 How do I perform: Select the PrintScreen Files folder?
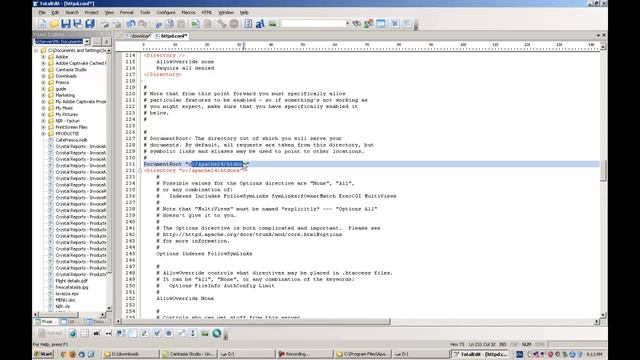pos(71,127)
